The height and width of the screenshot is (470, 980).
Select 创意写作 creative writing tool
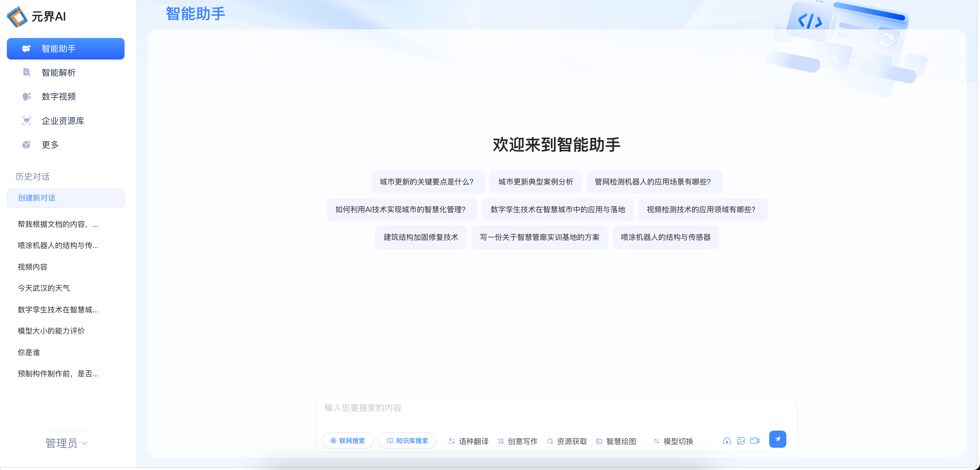pos(517,441)
